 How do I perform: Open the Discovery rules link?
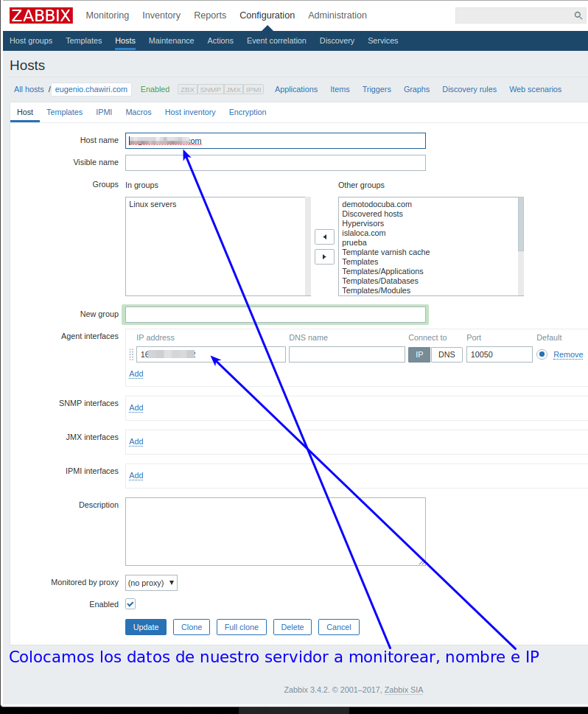tap(469, 89)
